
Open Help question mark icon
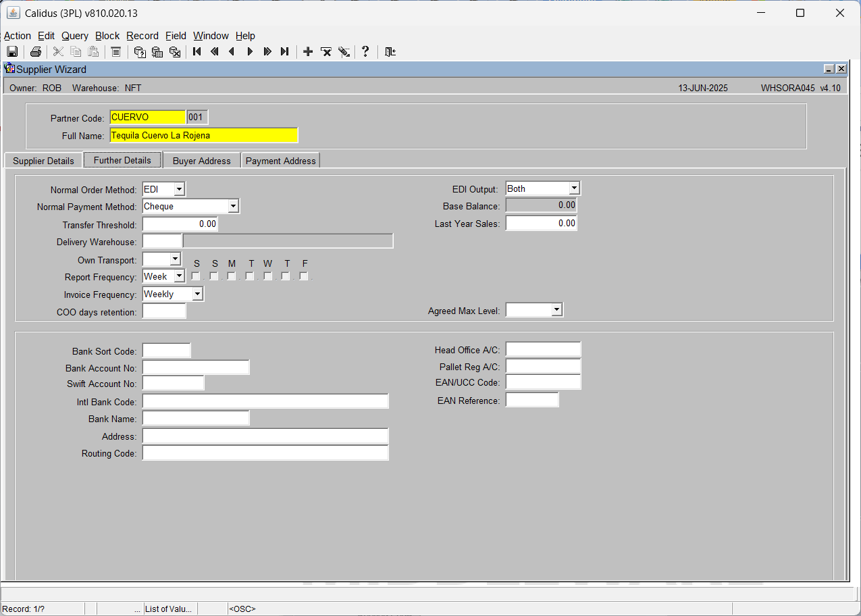coord(365,52)
